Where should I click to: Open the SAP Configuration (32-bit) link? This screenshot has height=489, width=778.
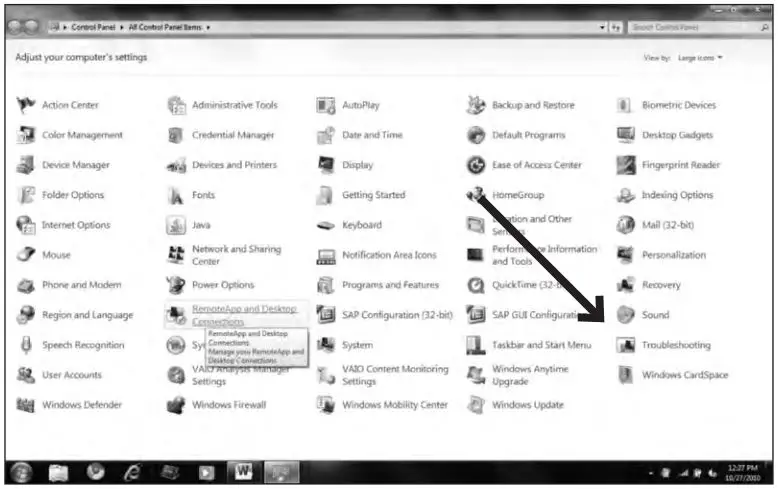click(x=397, y=315)
